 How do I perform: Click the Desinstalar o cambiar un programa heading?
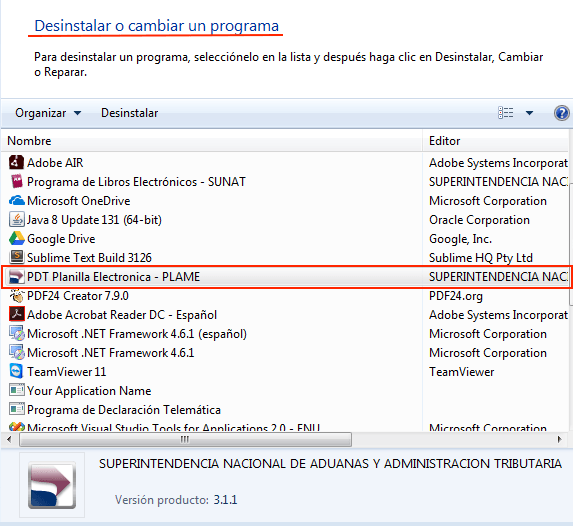click(156, 26)
